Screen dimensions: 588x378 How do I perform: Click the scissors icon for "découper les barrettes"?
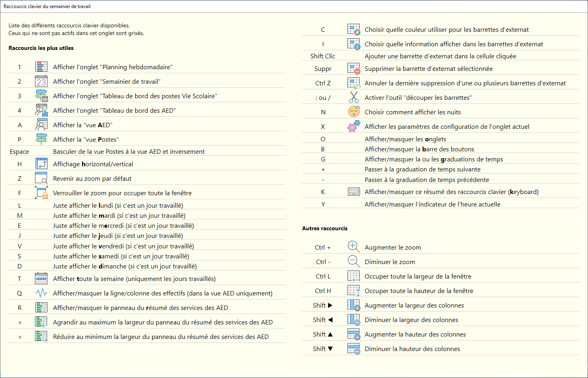[x=354, y=97]
